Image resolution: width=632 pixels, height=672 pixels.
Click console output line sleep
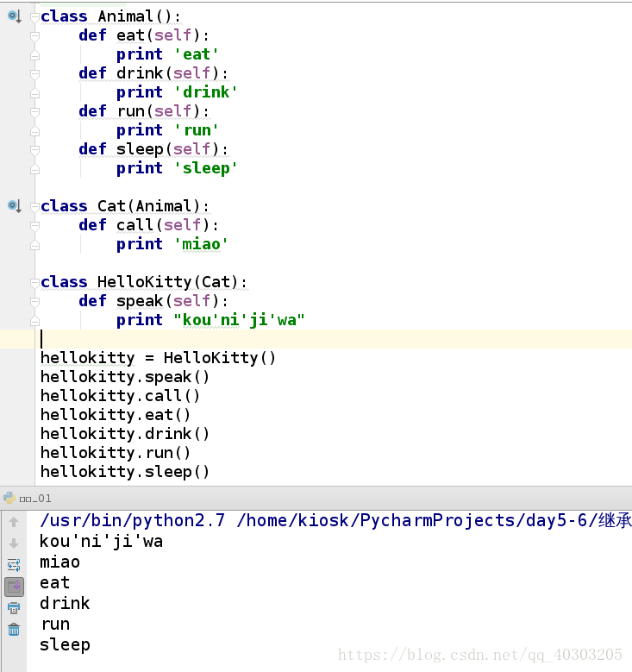(x=65, y=645)
